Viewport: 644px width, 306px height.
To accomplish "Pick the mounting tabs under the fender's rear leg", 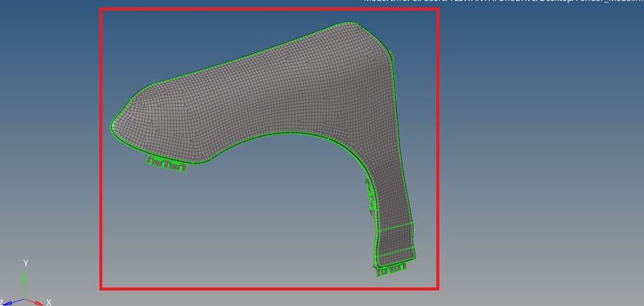I will click(x=391, y=270).
